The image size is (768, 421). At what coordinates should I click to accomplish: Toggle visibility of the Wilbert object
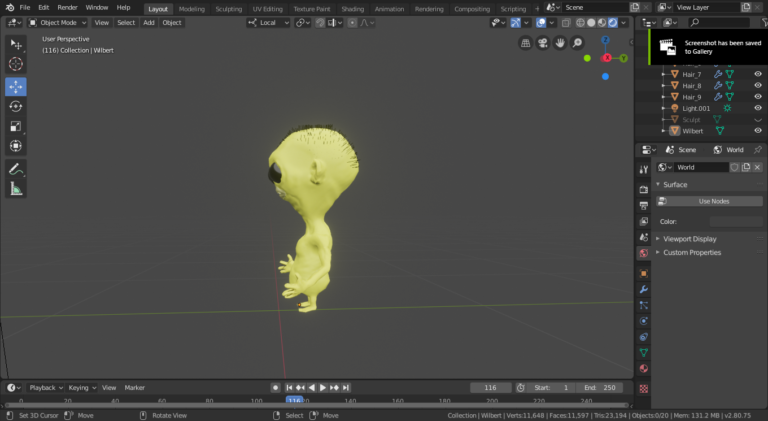tap(757, 131)
